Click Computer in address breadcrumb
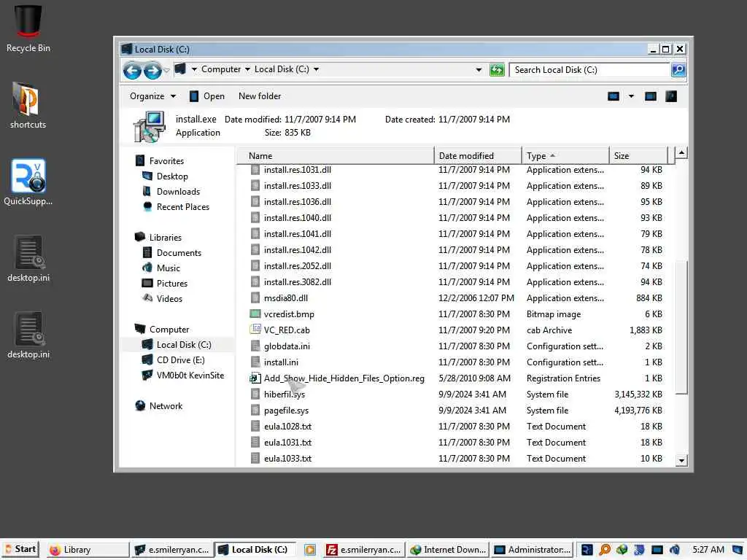747x560 pixels. pyautogui.click(x=221, y=69)
